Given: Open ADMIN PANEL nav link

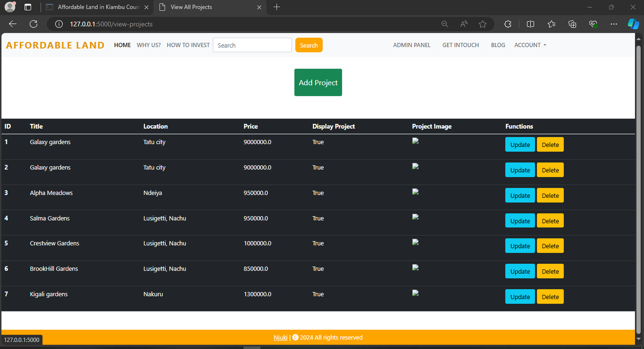Looking at the screenshot, I should coord(412,45).
